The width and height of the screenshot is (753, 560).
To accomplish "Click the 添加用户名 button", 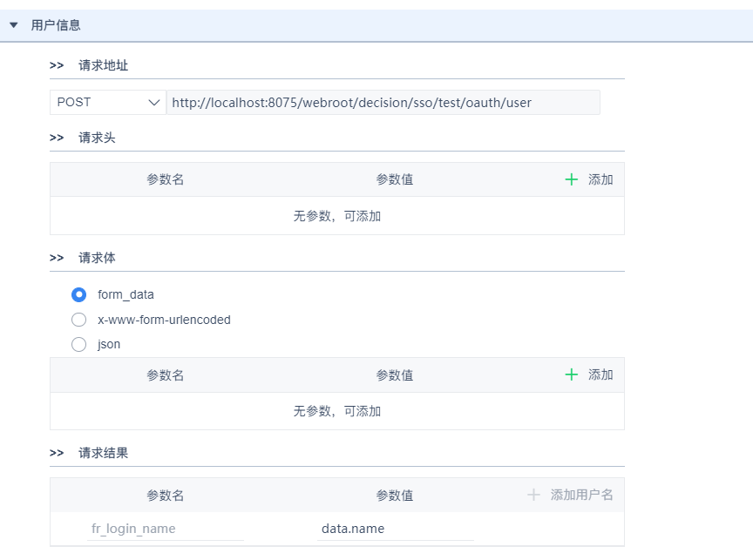I will (581, 495).
